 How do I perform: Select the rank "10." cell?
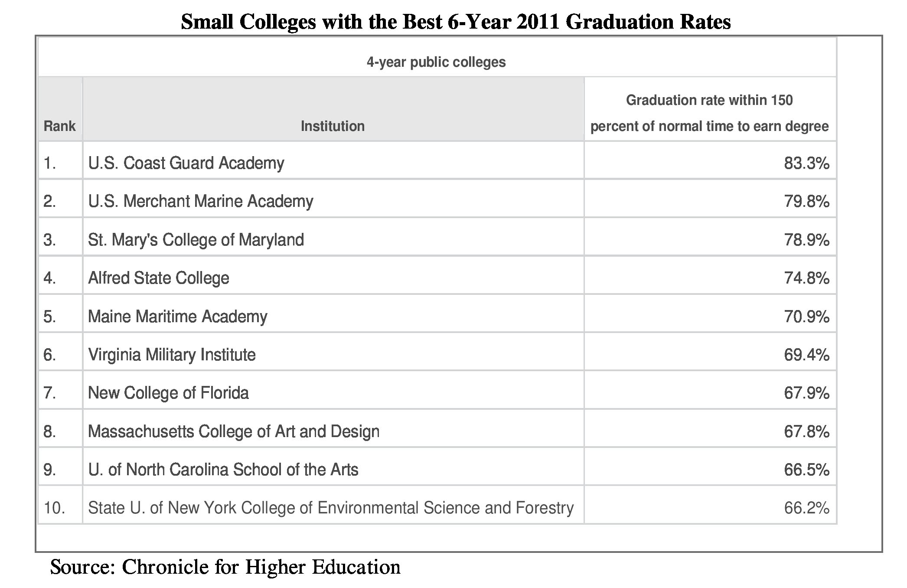pyautogui.click(x=54, y=508)
